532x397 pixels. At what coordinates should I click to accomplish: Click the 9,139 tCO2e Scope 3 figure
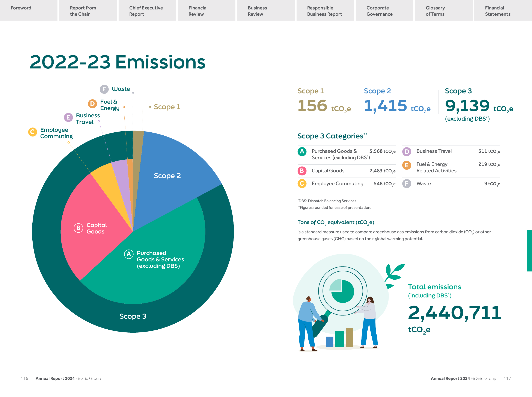coord(479,106)
